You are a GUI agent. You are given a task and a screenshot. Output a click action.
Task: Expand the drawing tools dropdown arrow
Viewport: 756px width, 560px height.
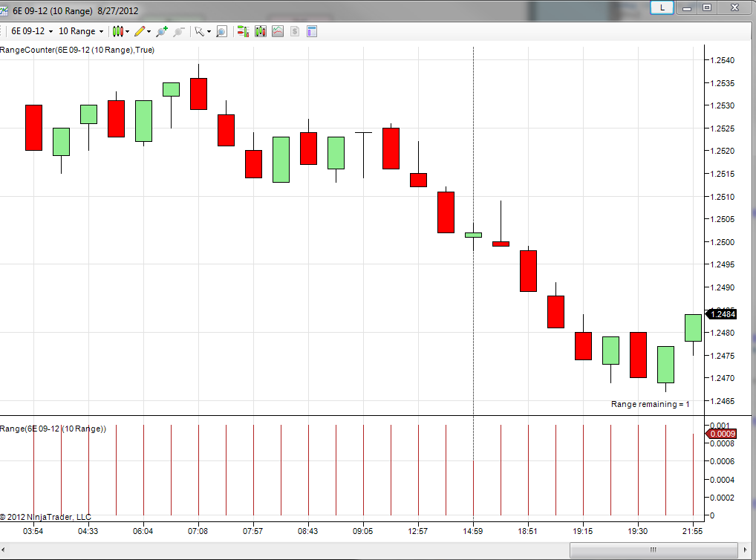pyautogui.click(x=149, y=32)
